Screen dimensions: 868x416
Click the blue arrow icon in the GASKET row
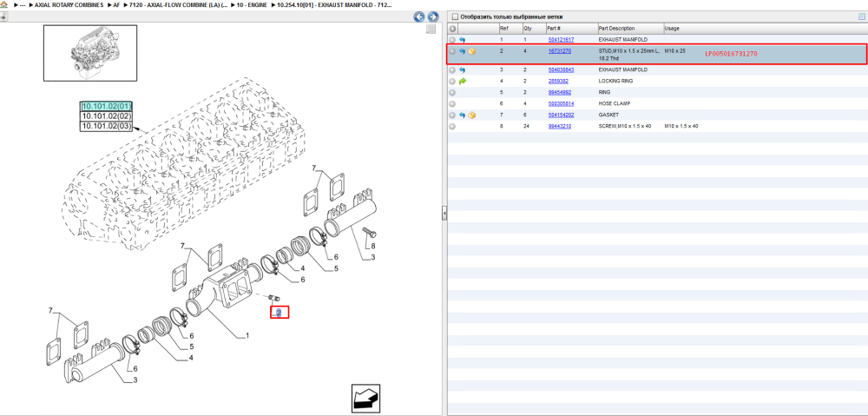point(463,116)
